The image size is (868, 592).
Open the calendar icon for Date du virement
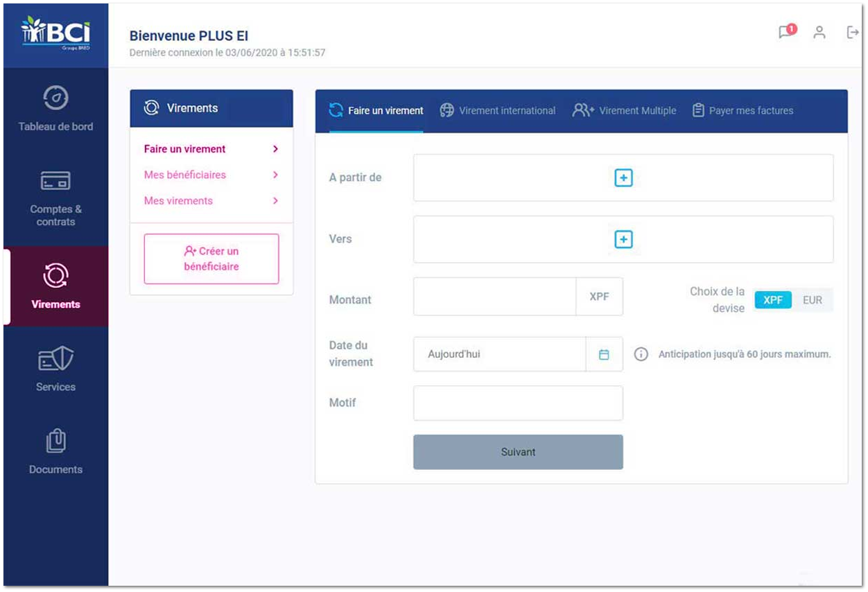[604, 354]
